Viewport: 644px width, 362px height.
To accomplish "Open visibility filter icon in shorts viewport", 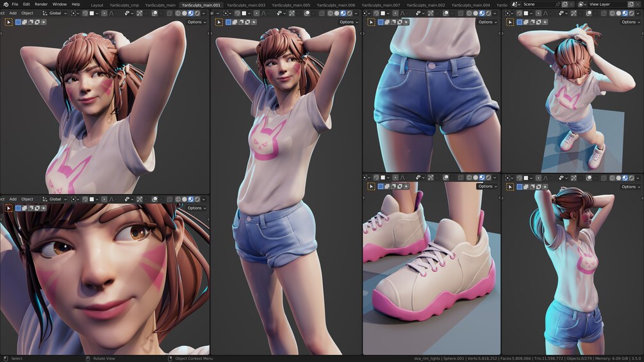I will point(419,13).
